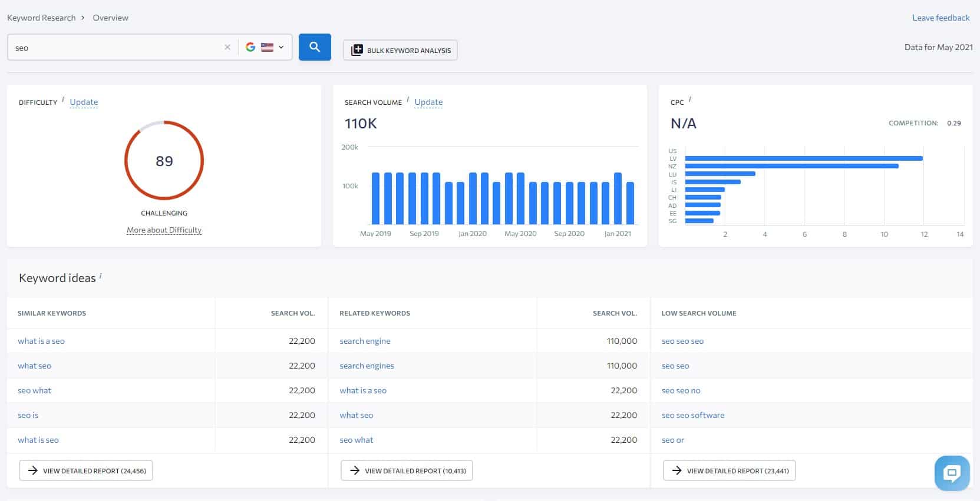Open similar keyword 'seo what'
The height and width of the screenshot is (501, 980).
(34, 390)
